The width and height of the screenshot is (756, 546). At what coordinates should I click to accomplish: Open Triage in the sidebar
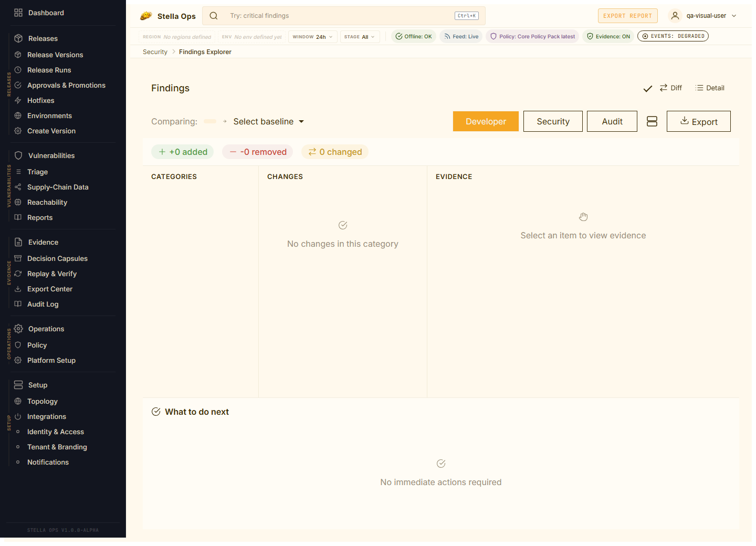[x=37, y=172]
